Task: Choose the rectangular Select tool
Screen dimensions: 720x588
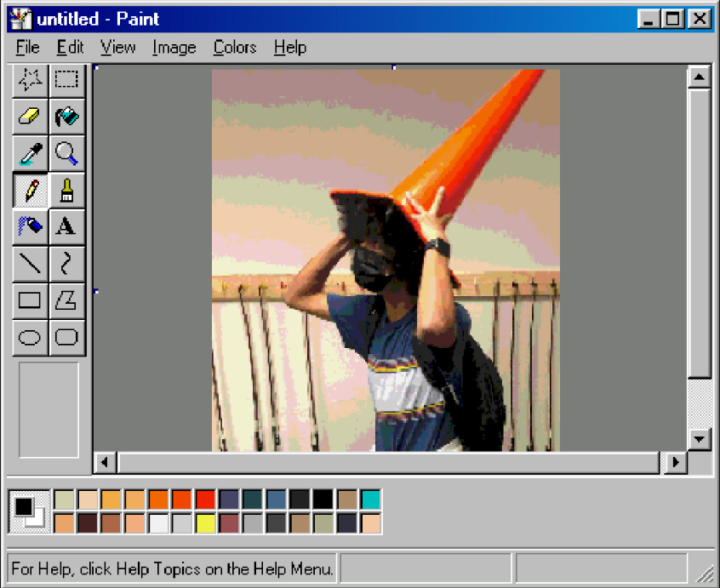Action: click(x=66, y=80)
